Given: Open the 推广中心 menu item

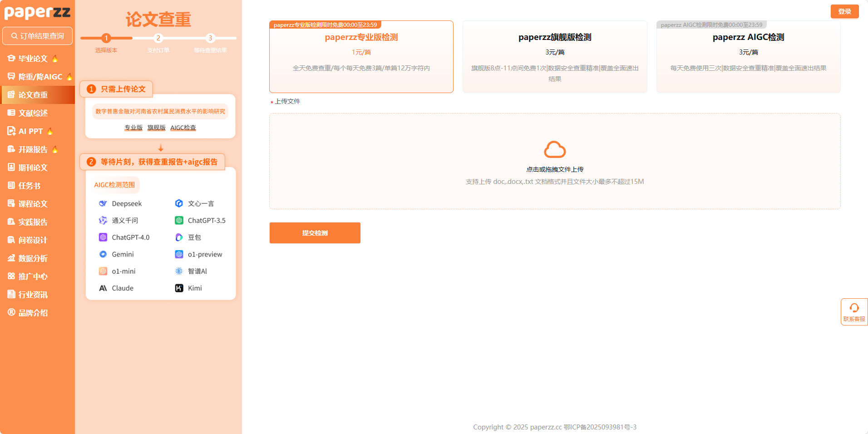Looking at the screenshot, I should [x=32, y=276].
